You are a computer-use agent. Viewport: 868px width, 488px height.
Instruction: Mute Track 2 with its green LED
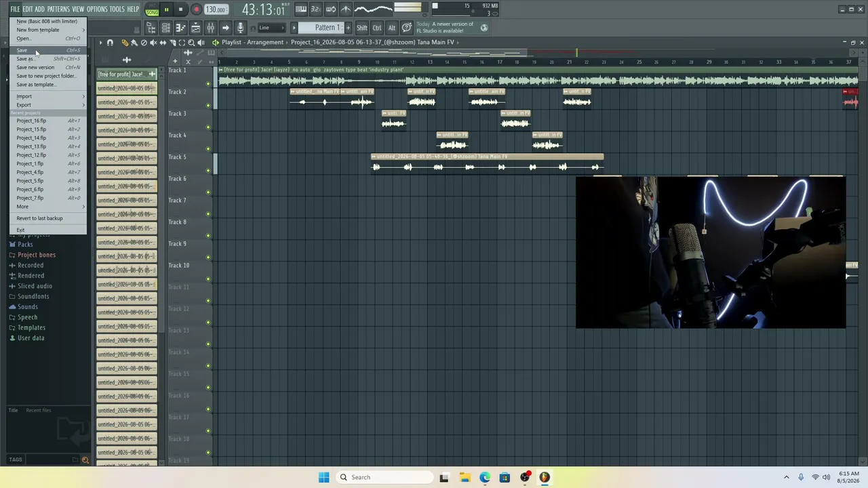tap(208, 106)
